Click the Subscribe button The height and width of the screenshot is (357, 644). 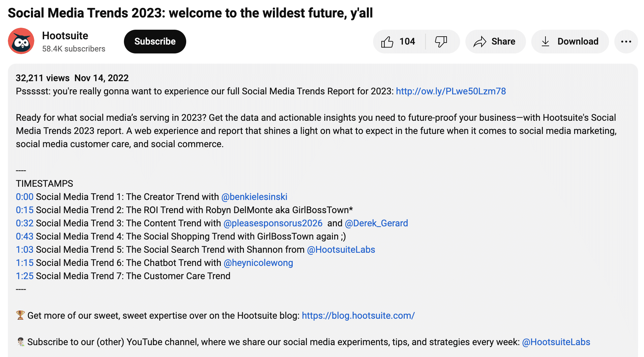coord(155,42)
